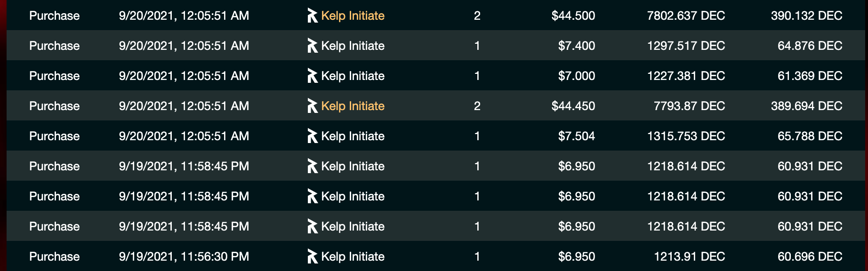The height and width of the screenshot is (271, 868).
Task: Click the 60.696 DEC fee value
Action: click(x=810, y=256)
